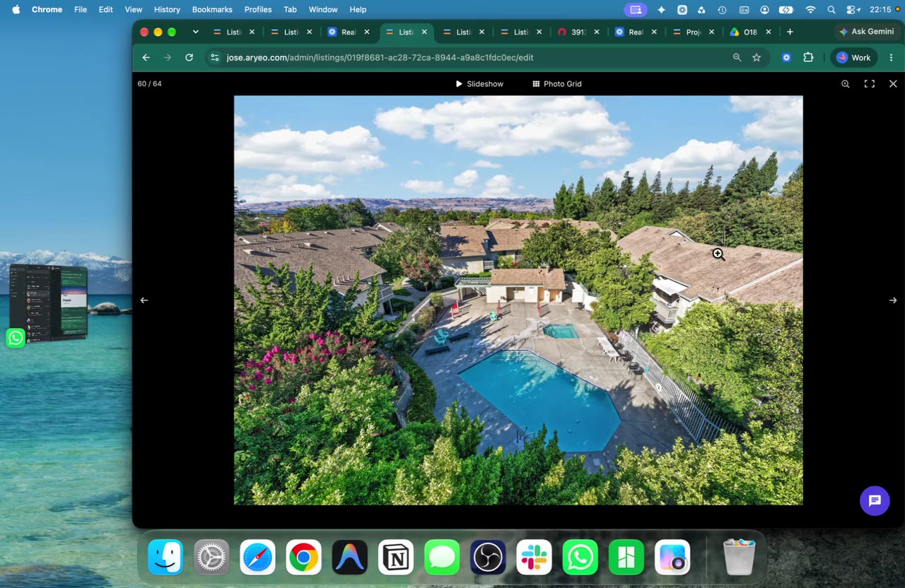
Task: Go to the next photo arrow
Action: [892, 300]
